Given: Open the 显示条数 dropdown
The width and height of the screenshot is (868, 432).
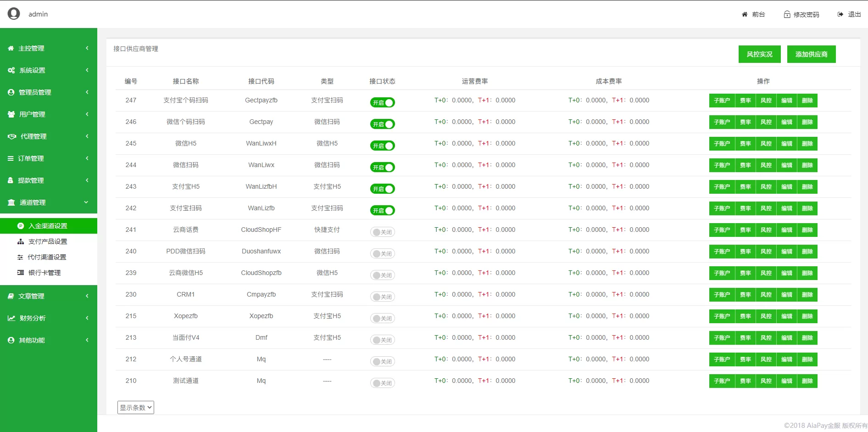Looking at the screenshot, I should click(136, 407).
